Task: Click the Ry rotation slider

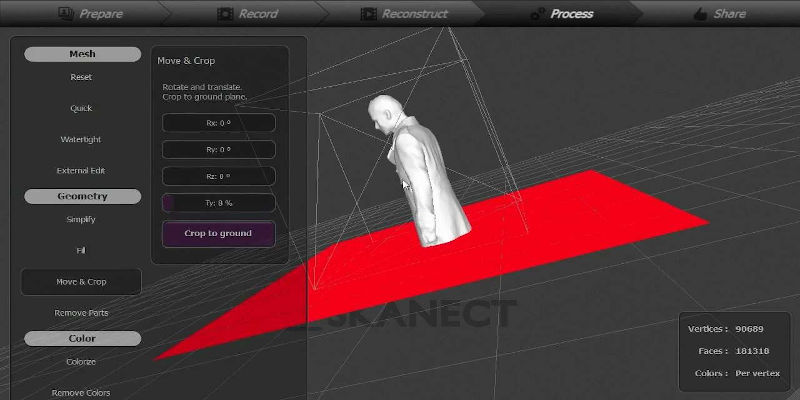Action: (x=218, y=149)
